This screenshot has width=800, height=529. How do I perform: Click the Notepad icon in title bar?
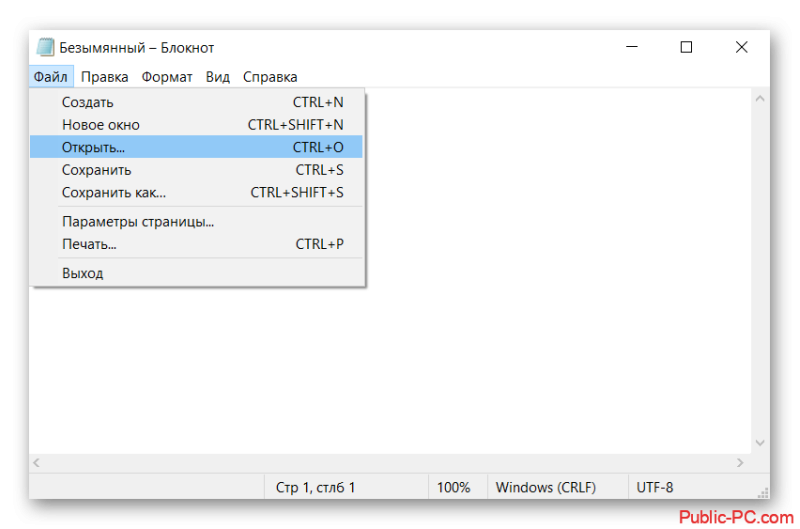click(45, 47)
